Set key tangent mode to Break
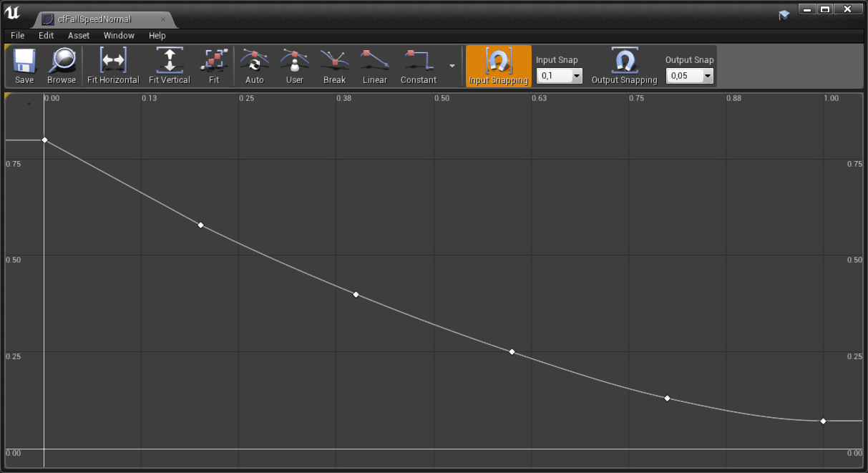This screenshot has width=868, height=473. 334,67
